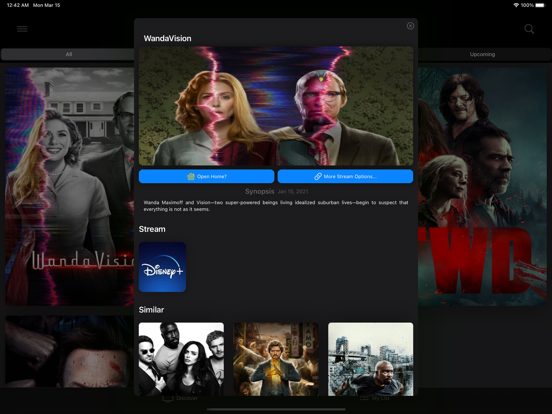Open the Luke Cage similar show thumbnail

tap(371, 359)
